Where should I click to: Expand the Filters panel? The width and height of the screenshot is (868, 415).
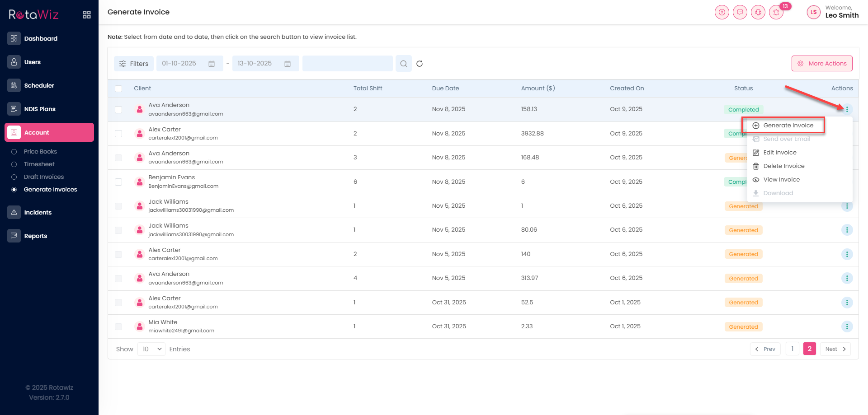point(134,64)
